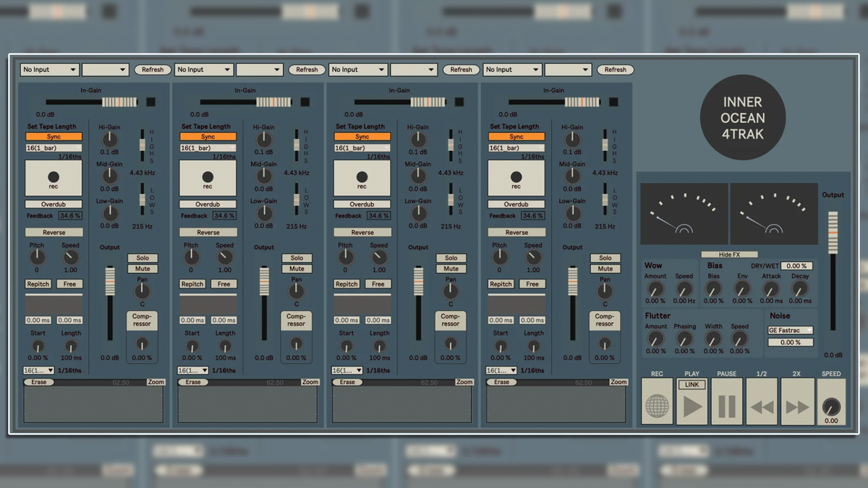Screen dimensions: 868x488
Task: Click the Feedback value field on track one
Action: click(69, 215)
